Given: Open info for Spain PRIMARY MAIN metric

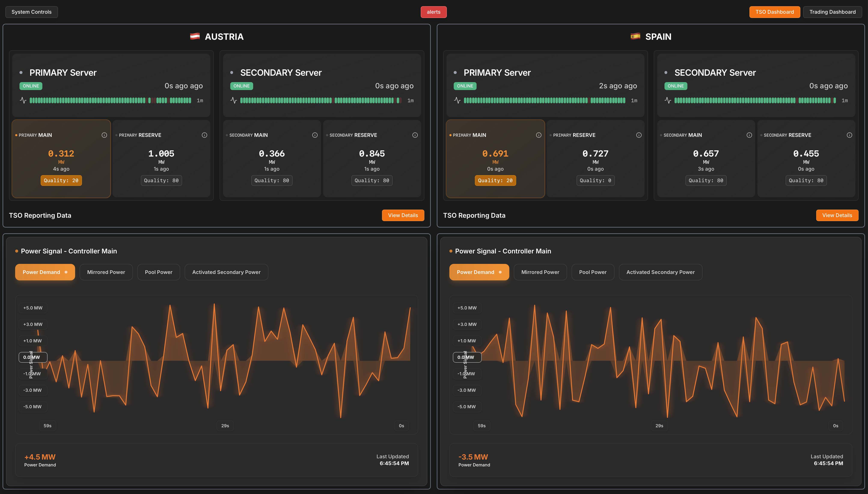Looking at the screenshot, I should (x=539, y=135).
